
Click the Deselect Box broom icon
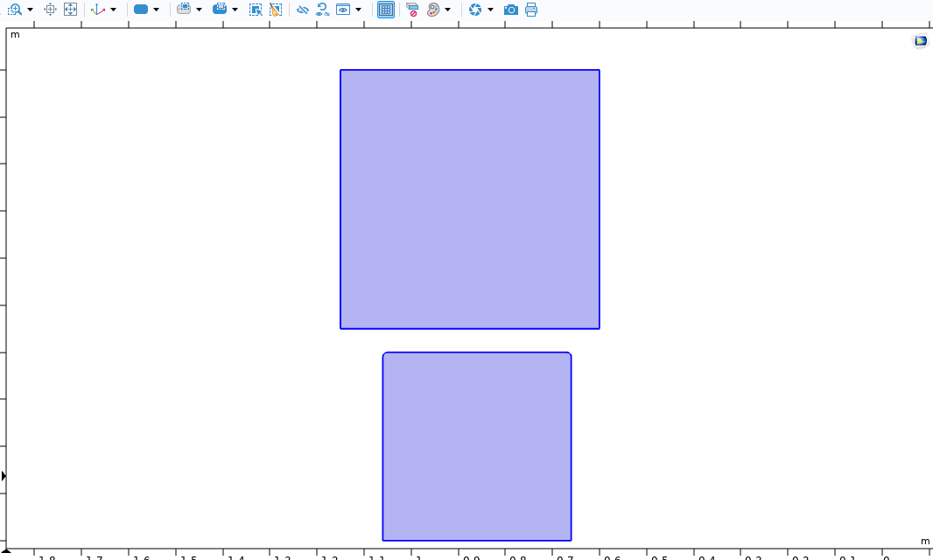276,10
